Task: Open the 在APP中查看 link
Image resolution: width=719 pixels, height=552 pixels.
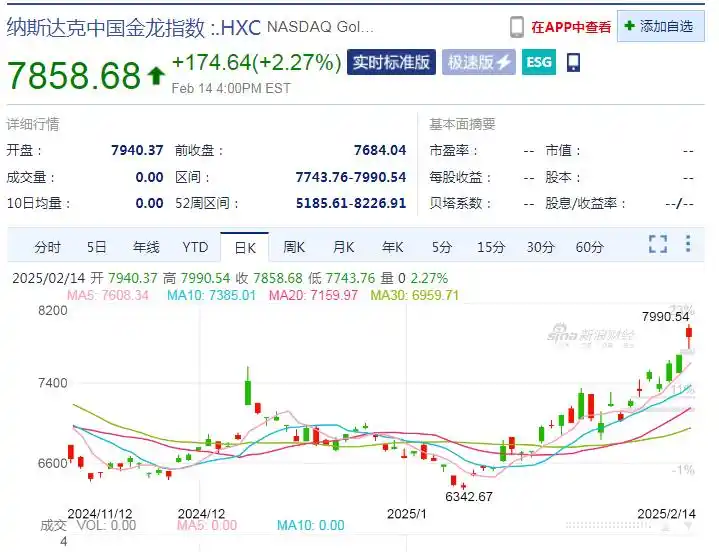Action: (x=571, y=27)
